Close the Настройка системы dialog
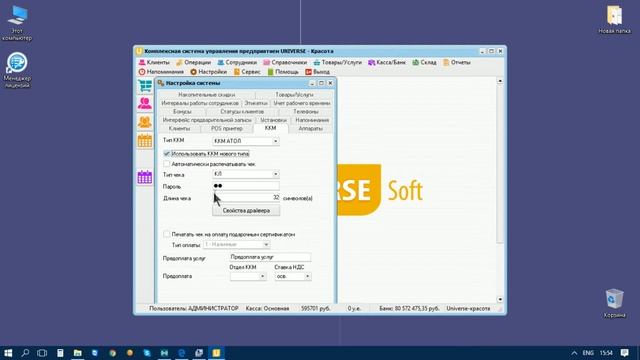This screenshot has height=360, width=640. coord(330,83)
